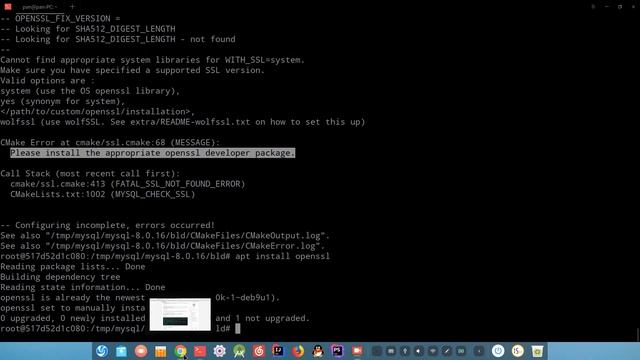Launch PhpStorm from the dock
The width and height of the screenshot is (640, 360).
pos(337,351)
